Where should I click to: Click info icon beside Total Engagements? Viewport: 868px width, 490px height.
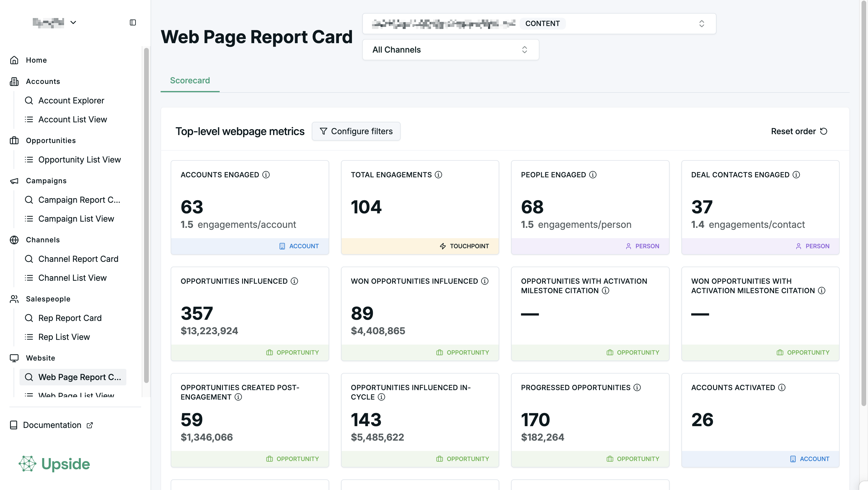coord(438,175)
